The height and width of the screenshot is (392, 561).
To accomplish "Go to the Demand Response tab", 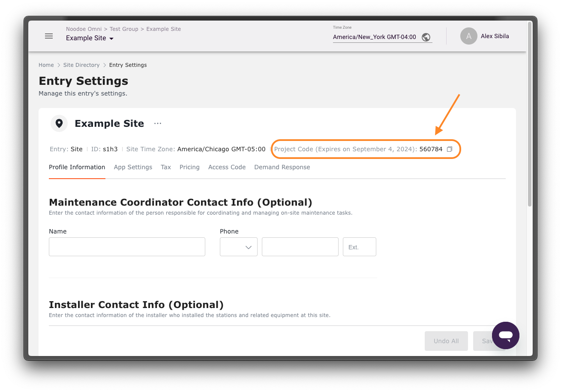I will point(282,167).
